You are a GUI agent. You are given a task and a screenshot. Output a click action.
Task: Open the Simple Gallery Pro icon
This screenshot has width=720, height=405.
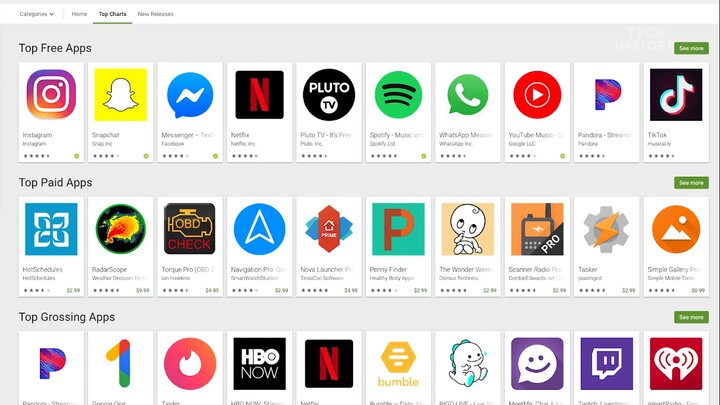point(676,229)
